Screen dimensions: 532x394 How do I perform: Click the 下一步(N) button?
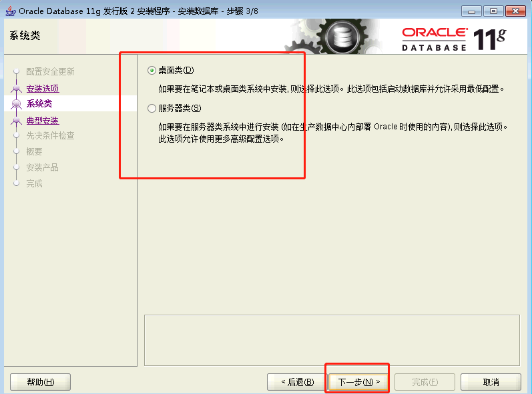tap(358, 382)
